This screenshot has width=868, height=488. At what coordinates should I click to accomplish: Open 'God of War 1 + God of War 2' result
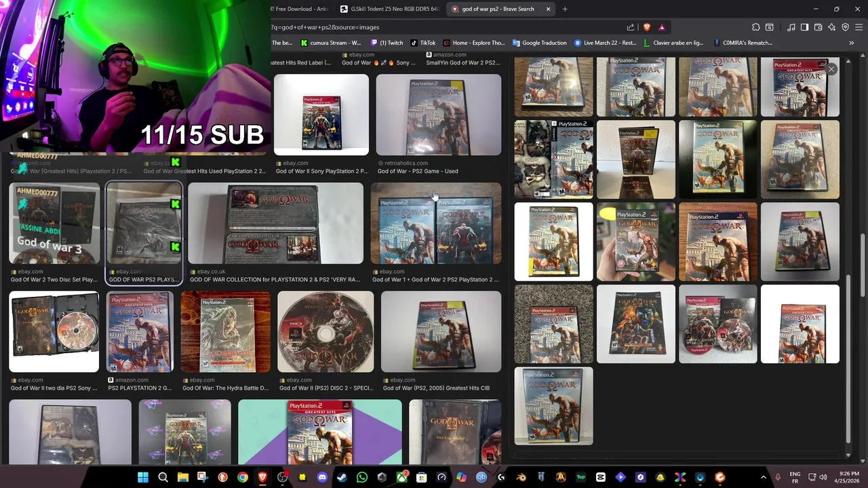coord(435,223)
